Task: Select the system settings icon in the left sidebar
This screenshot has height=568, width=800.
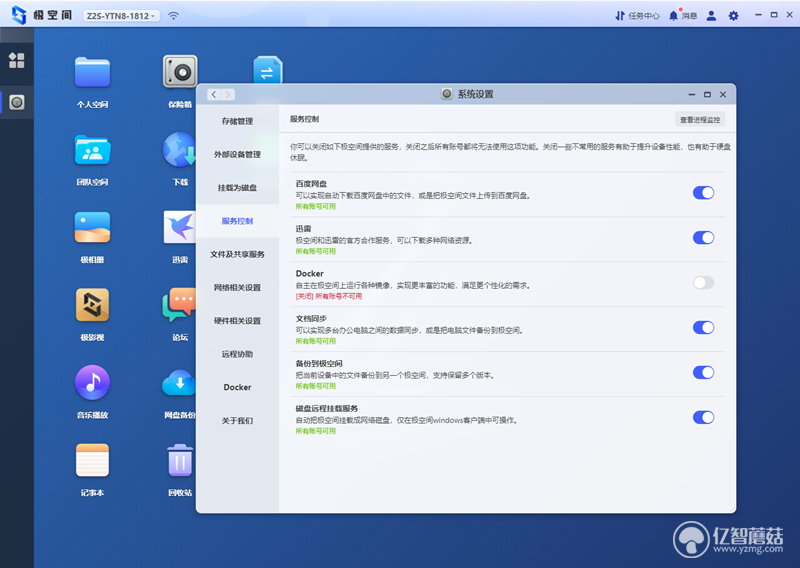Action: [17, 102]
